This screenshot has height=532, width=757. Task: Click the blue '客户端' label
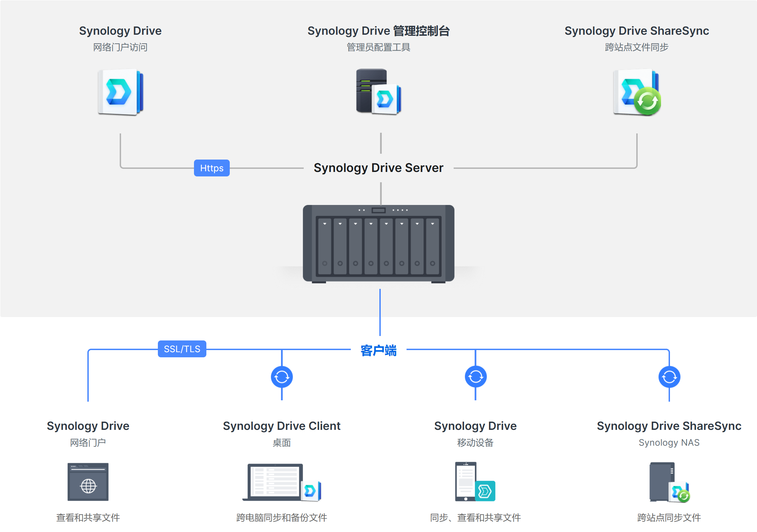pos(379,350)
